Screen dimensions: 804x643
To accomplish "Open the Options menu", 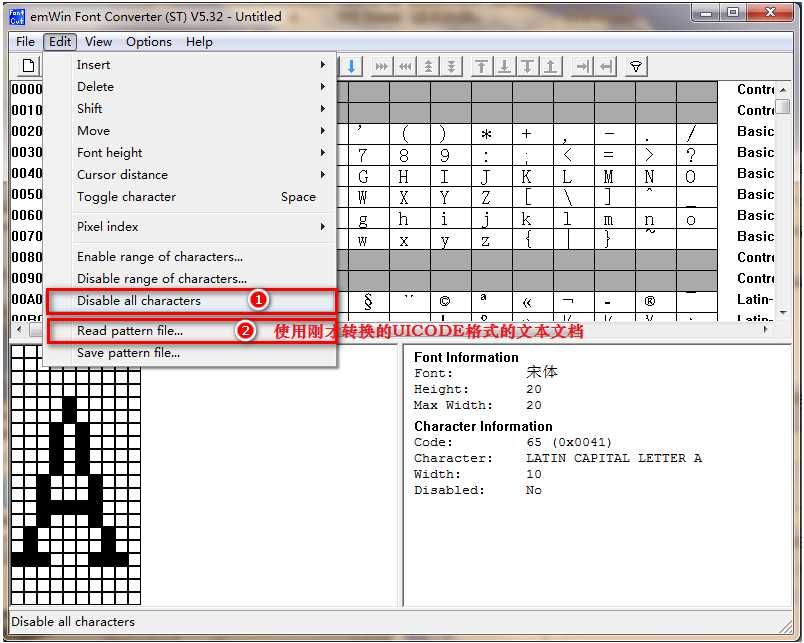I will point(149,42).
